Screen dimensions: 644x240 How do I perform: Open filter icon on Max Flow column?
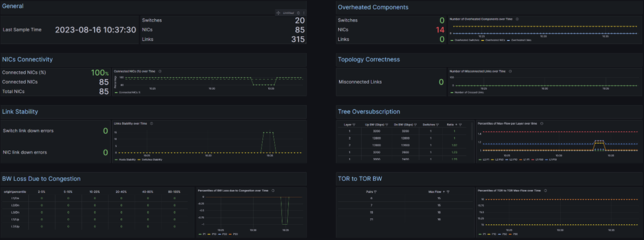tap(448, 192)
